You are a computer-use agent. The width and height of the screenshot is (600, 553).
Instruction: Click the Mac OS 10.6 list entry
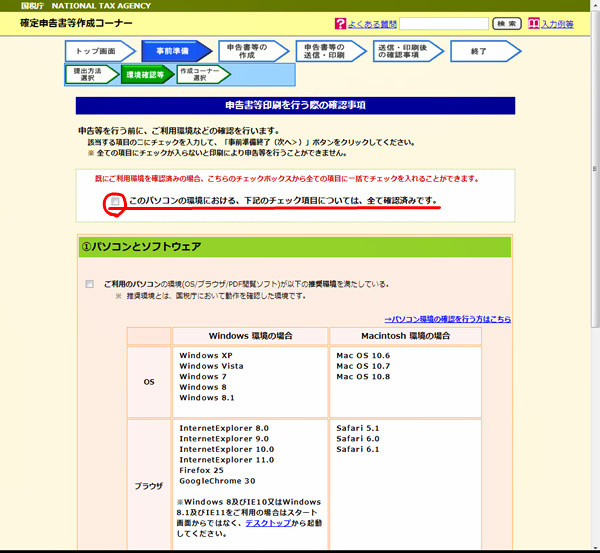click(363, 356)
